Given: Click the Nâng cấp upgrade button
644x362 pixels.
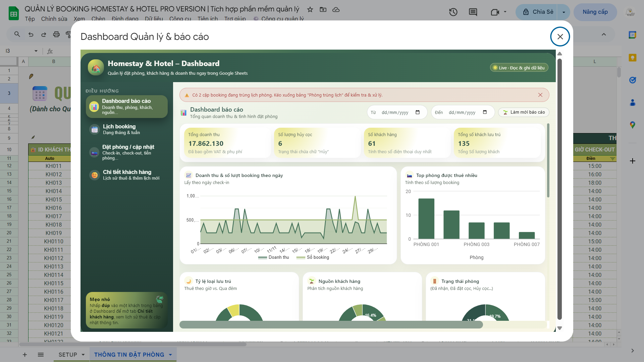Looking at the screenshot, I should [595, 12].
